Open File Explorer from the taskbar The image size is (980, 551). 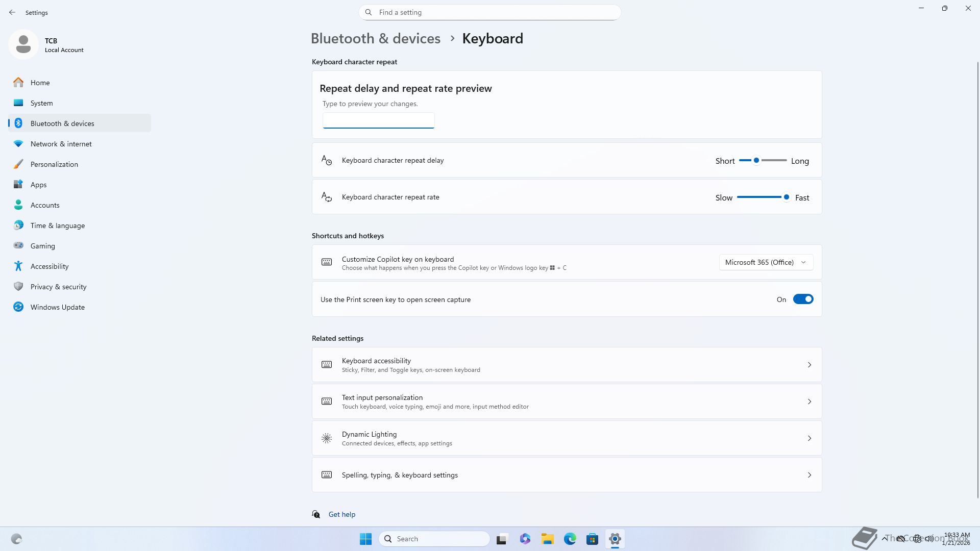(x=547, y=539)
